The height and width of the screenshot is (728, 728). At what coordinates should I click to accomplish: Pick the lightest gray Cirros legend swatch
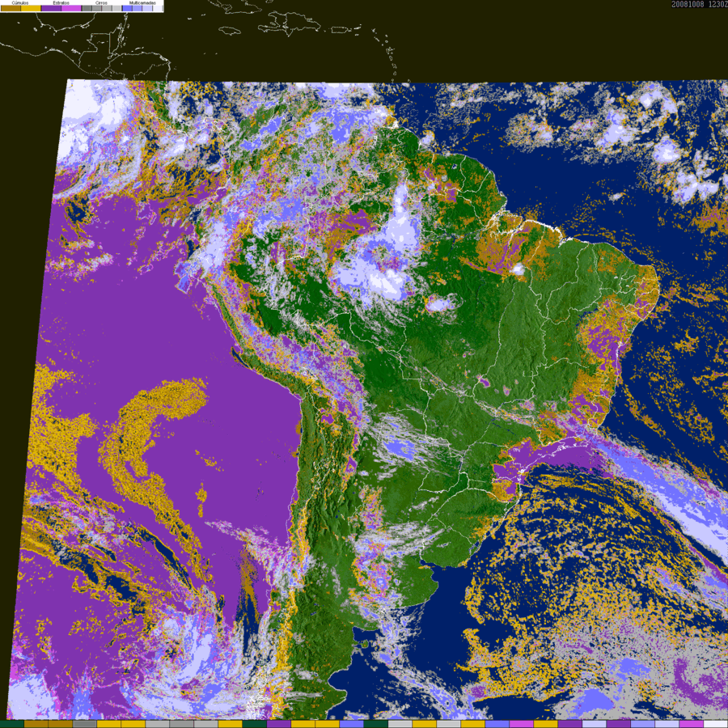[x=116, y=8]
